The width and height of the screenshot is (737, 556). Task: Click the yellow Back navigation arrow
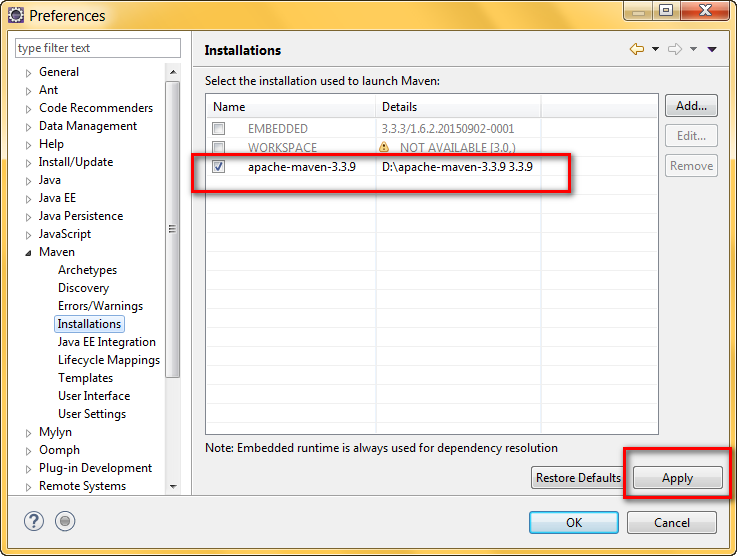[637, 49]
